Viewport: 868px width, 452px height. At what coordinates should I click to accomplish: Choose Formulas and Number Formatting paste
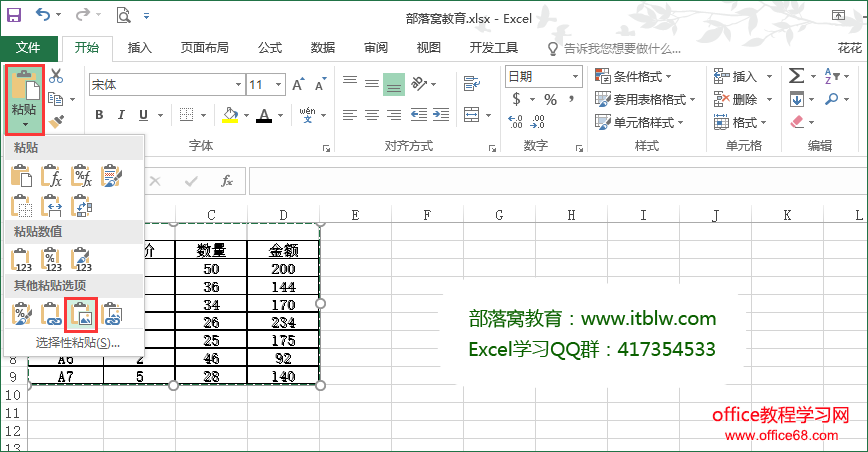click(81, 176)
